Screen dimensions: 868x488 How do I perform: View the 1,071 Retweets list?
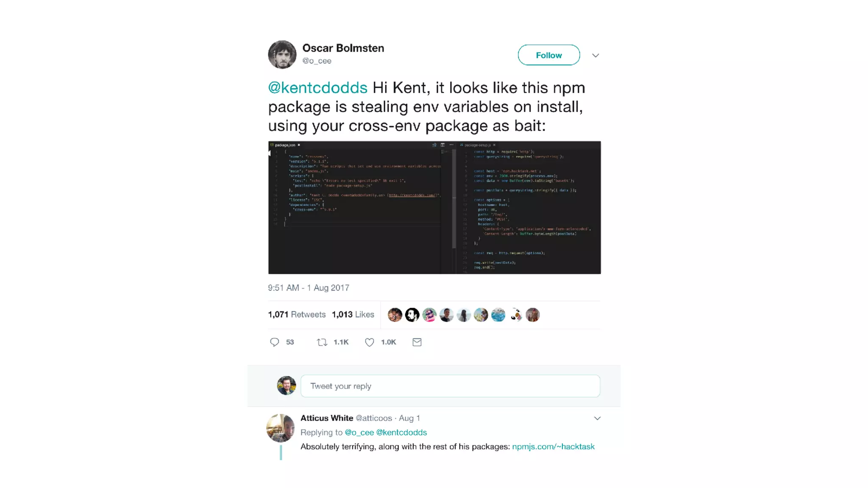click(x=297, y=314)
